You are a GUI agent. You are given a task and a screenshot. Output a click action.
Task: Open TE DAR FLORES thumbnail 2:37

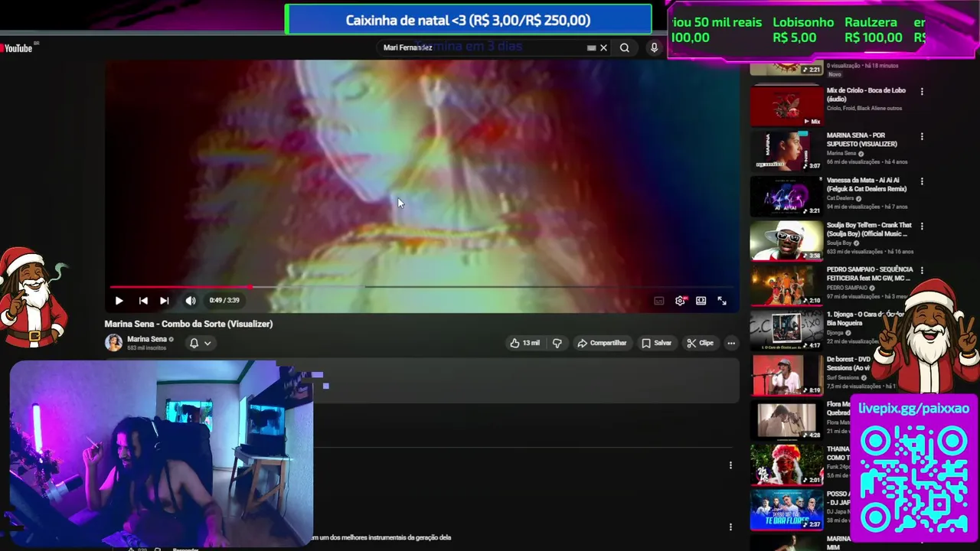pyautogui.click(x=786, y=510)
